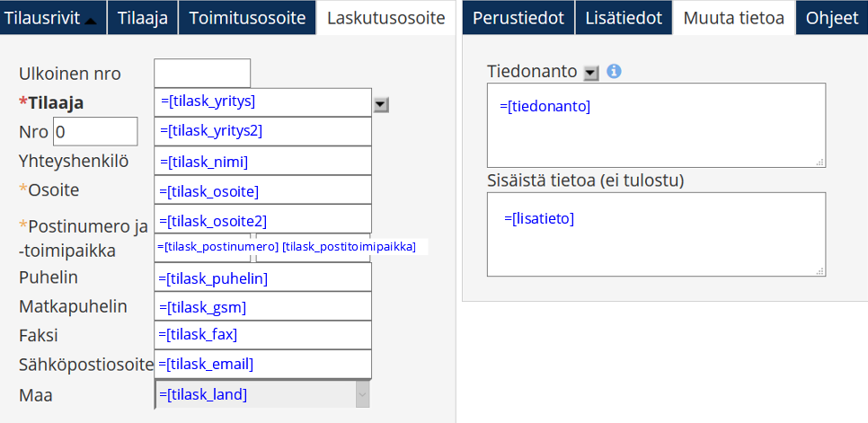868x423 pixels.
Task: Switch to the Perustiedot tab
Action: click(518, 18)
